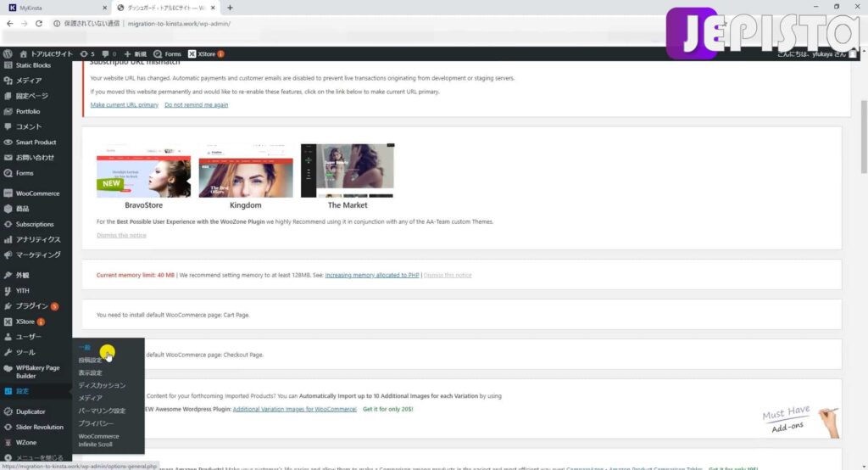This screenshot has height=470, width=868.
Task: Open the Portfolio sidebar icon
Action: click(8, 111)
